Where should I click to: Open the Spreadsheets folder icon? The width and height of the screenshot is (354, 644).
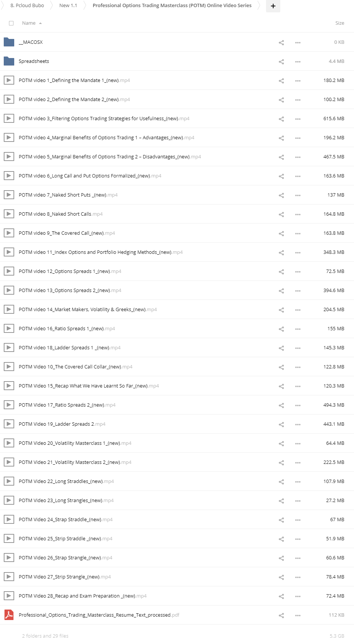click(9, 61)
